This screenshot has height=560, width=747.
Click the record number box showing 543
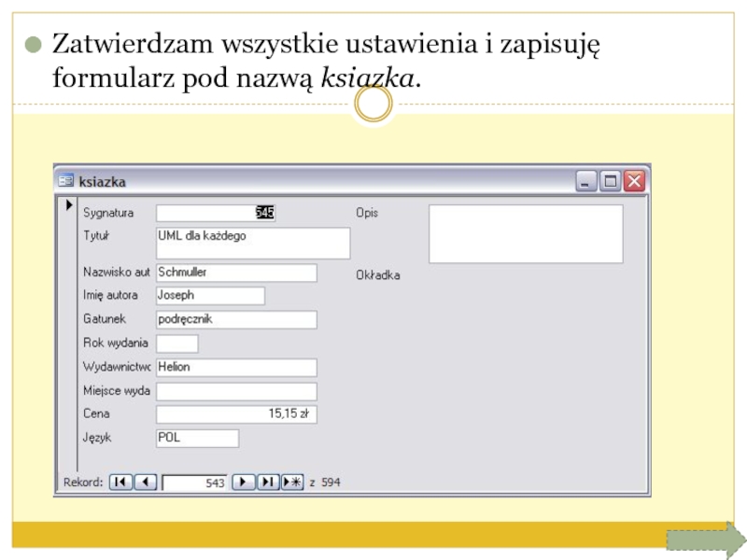point(194,483)
